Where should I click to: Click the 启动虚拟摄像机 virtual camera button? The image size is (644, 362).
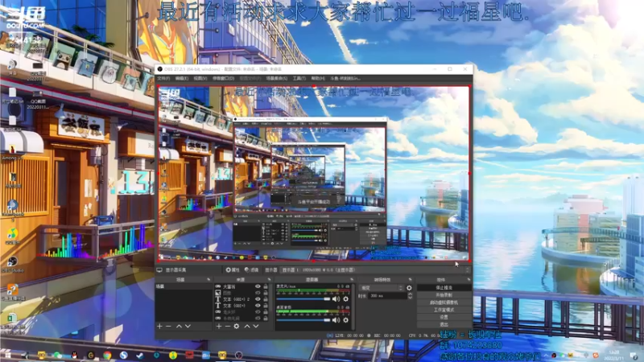(444, 302)
